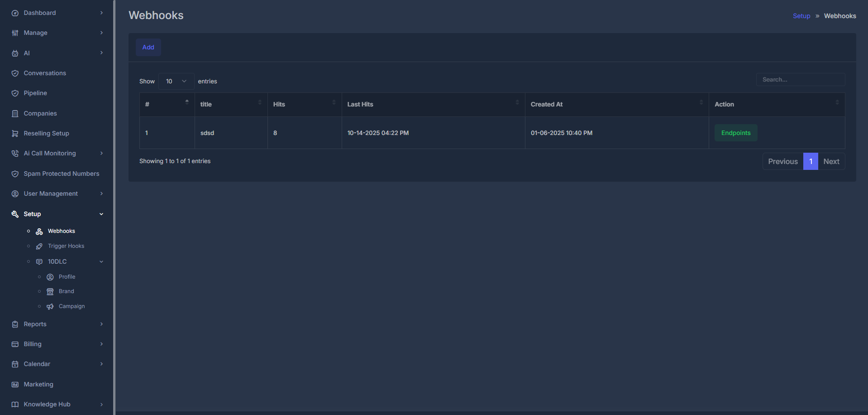Viewport: 868px width, 415px height.
Task: Click the Brand storefront icon
Action: pos(50,291)
